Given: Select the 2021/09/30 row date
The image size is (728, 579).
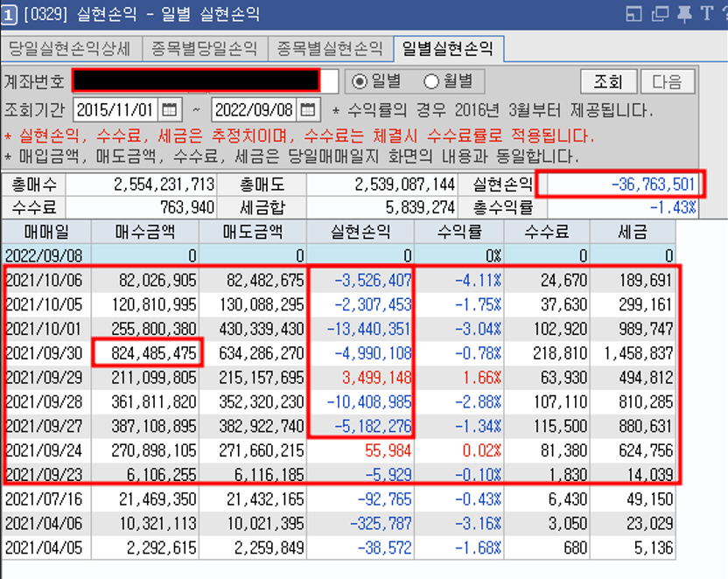Looking at the screenshot, I should pyautogui.click(x=44, y=353).
